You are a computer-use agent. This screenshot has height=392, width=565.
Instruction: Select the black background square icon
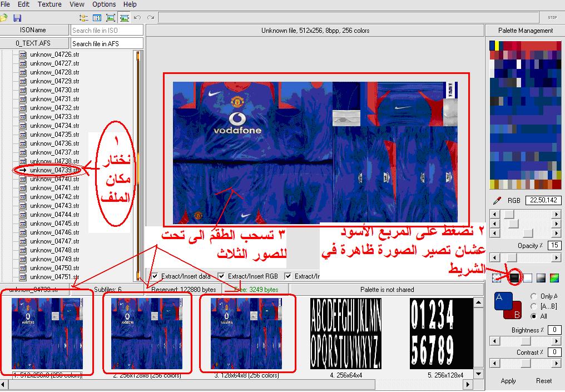[514, 277]
